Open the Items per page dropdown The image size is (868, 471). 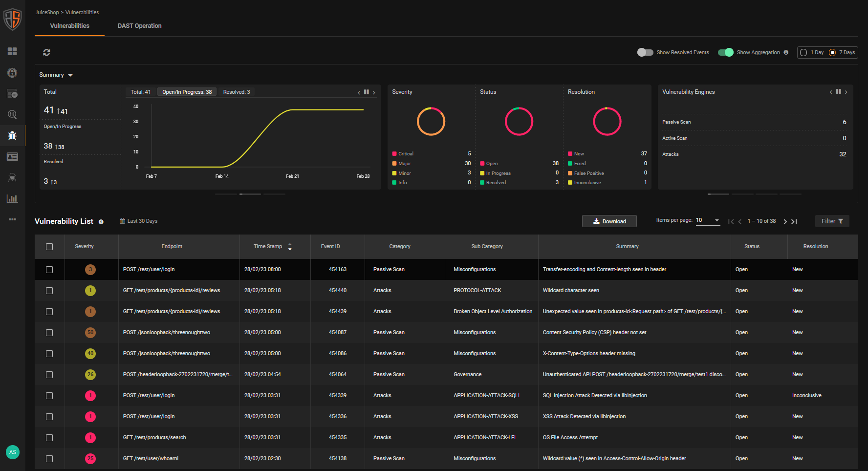(x=708, y=220)
